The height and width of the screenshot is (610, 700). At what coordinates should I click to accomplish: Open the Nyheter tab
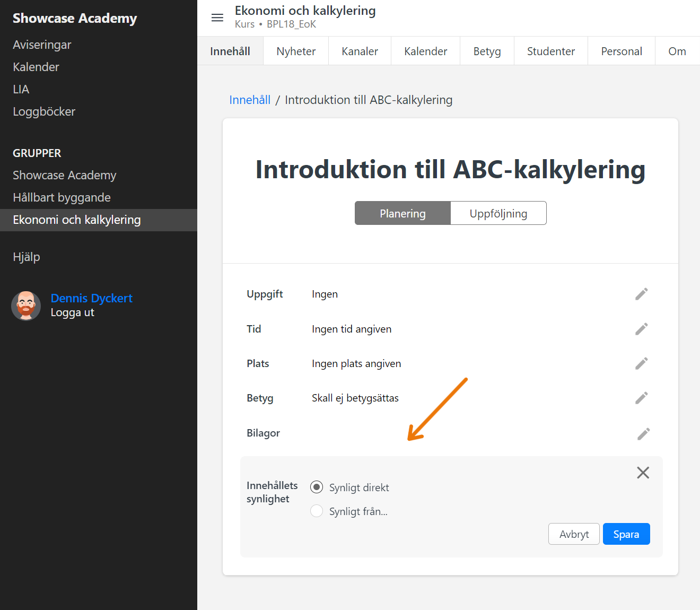(x=296, y=51)
